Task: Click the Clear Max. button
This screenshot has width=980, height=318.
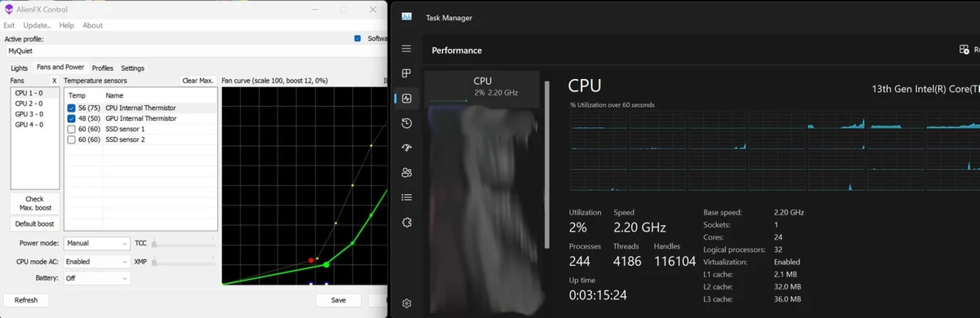Action: [x=198, y=81]
